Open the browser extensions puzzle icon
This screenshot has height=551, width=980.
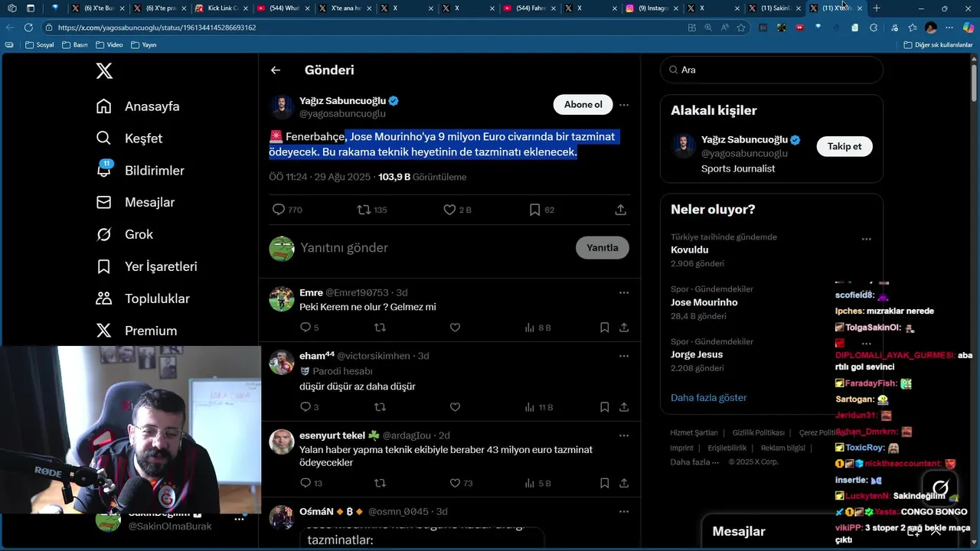click(874, 28)
